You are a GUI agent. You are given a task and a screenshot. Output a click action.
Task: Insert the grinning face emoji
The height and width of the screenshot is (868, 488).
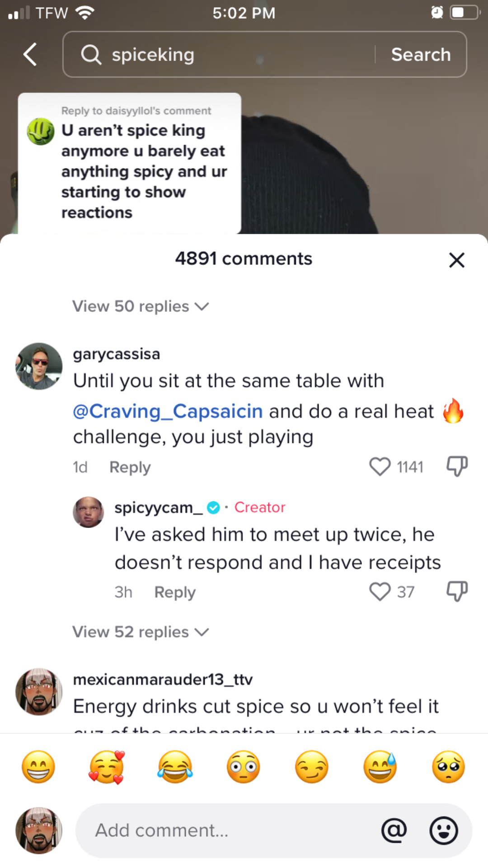click(38, 767)
